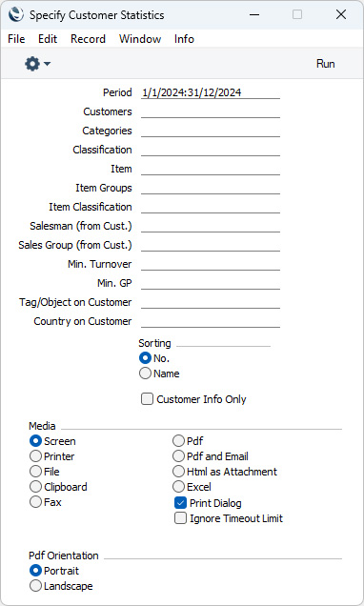Sort by Name radio option
The width and height of the screenshot is (364, 606).
145,374
